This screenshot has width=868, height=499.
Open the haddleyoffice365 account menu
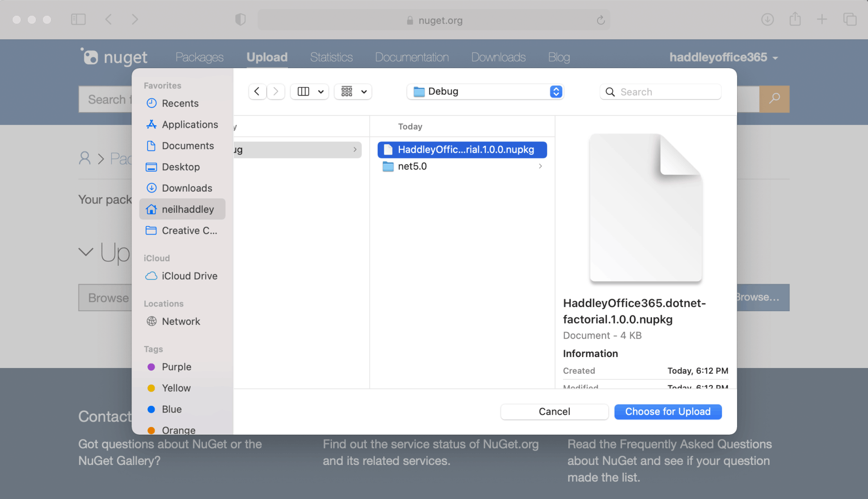[x=724, y=57]
